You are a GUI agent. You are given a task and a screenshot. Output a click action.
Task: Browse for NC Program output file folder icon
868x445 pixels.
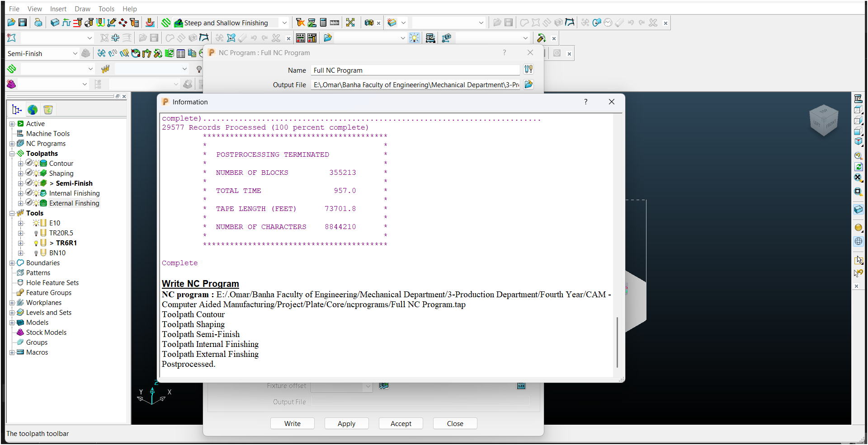[x=528, y=84]
